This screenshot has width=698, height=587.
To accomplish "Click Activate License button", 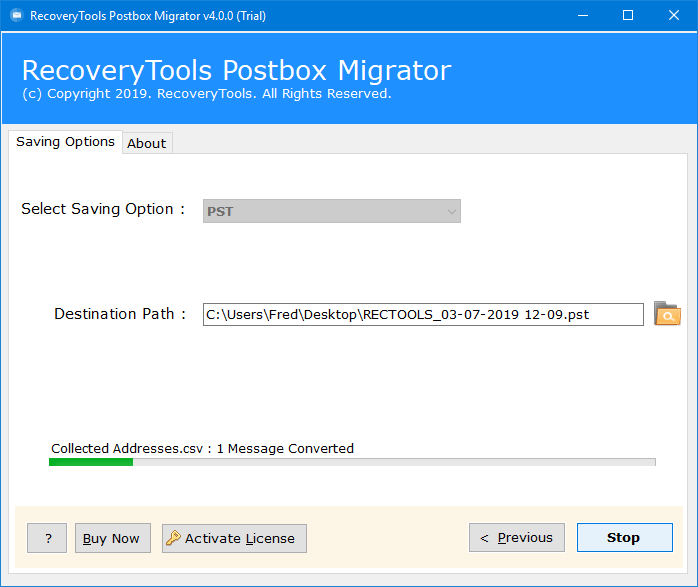I will 234,538.
